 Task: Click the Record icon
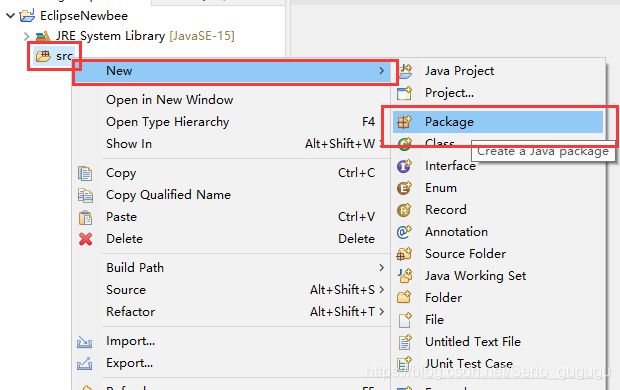click(x=404, y=210)
